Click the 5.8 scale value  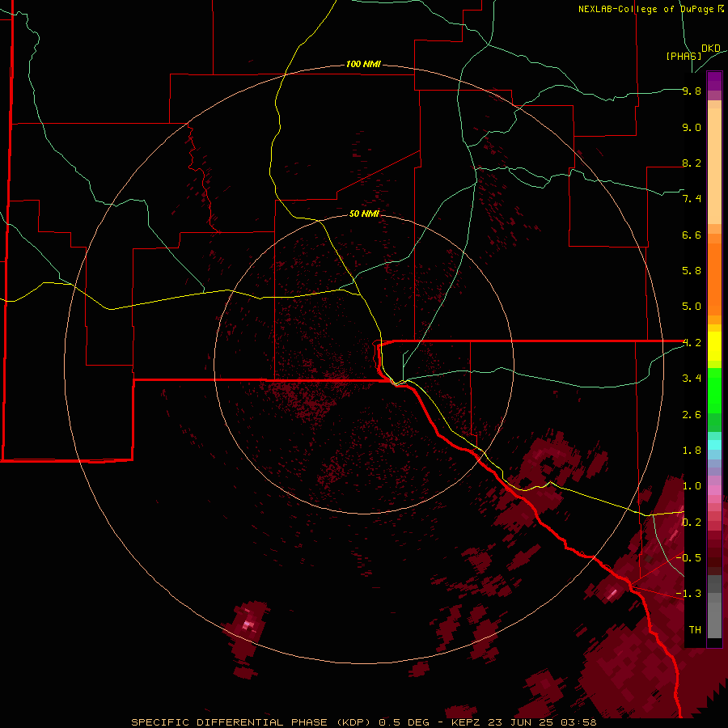(x=692, y=271)
